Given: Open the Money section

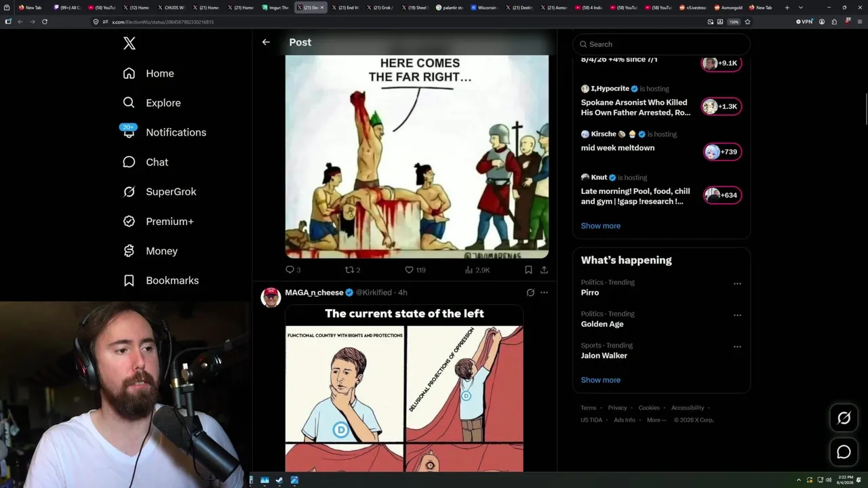Looking at the screenshot, I should click(x=150, y=251).
